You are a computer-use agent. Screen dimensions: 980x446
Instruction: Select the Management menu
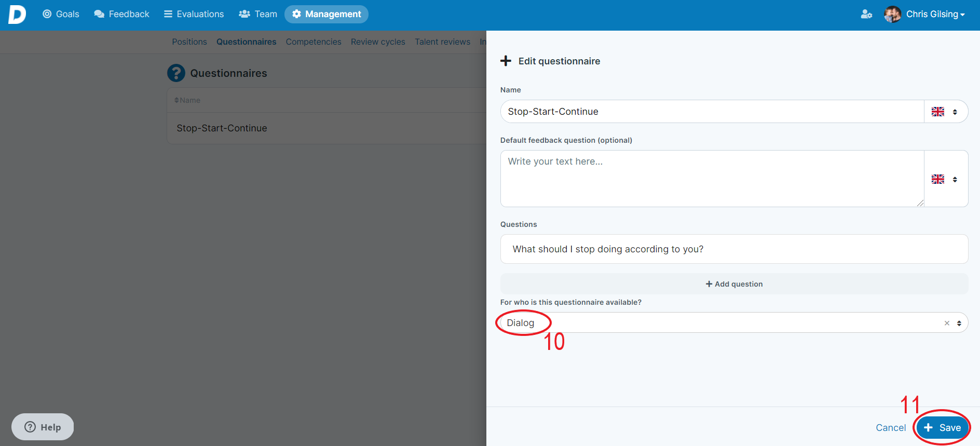pos(326,14)
